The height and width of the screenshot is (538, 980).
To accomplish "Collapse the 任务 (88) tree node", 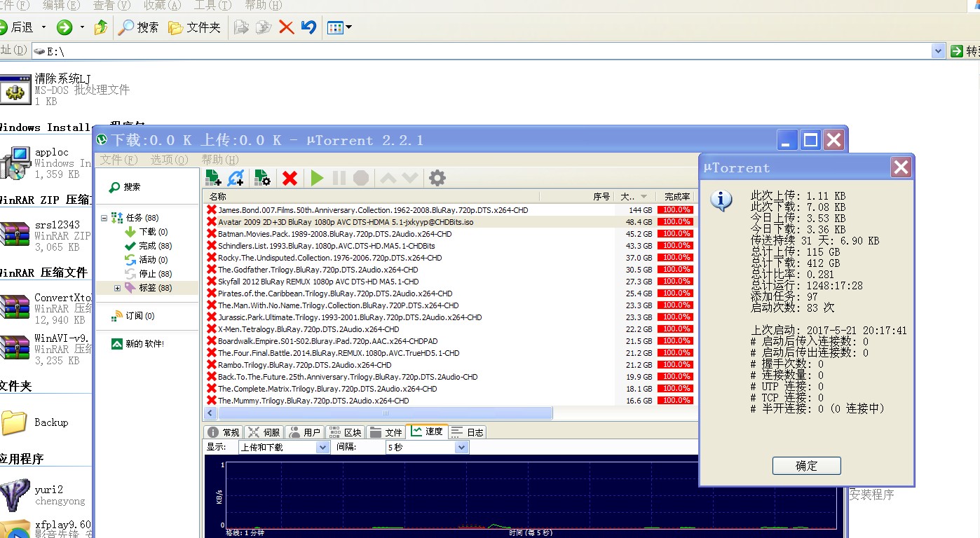I will [104, 218].
